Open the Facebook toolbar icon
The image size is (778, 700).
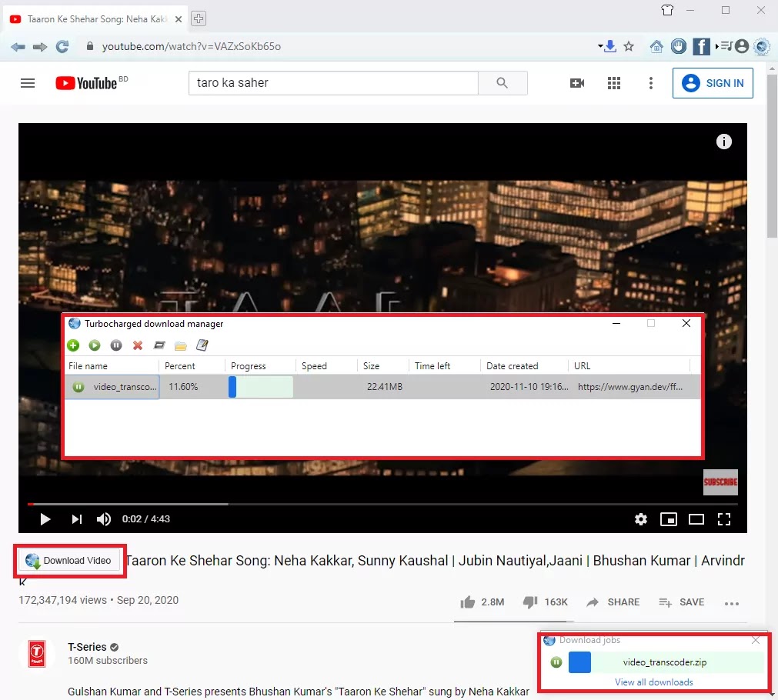(x=701, y=47)
